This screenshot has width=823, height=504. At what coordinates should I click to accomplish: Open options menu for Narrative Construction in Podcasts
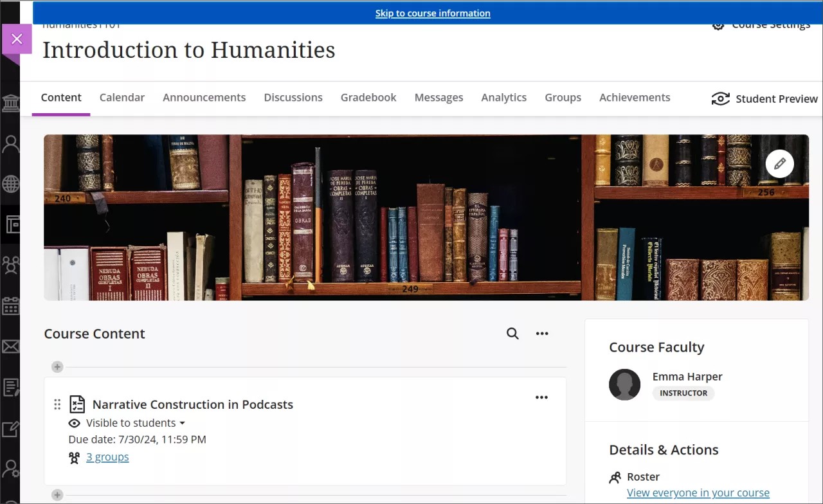coord(541,397)
